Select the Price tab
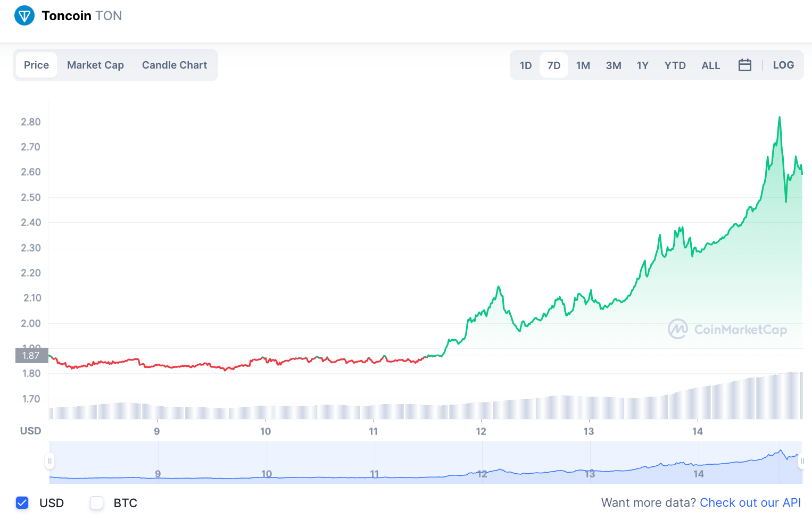This screenshot has width=812, height=520. tap(36, 65)
